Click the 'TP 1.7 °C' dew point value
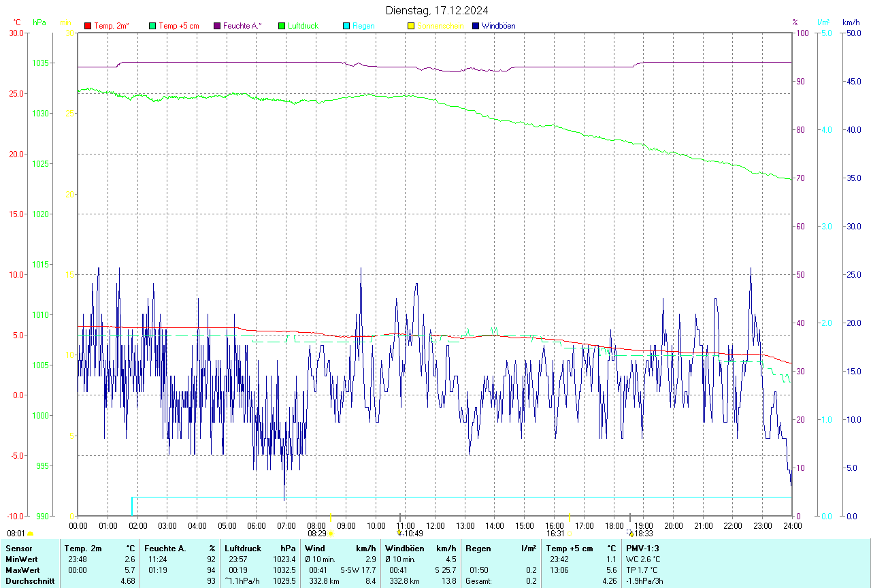Image resolution: width=871 pixels, height=588 pixels. 642,570
